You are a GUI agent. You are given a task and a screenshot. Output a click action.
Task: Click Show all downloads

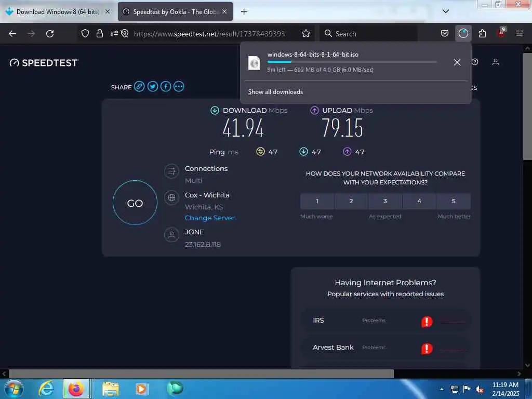[x=275, y=92]
